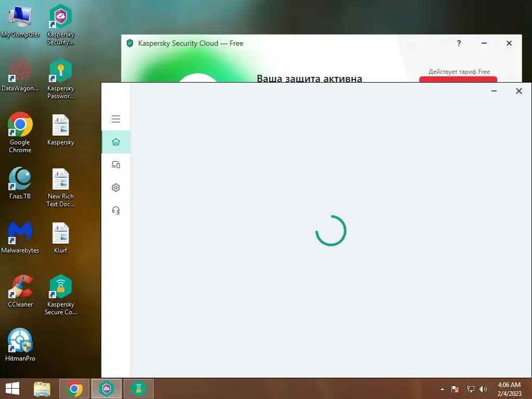532x399 pixels.
Task: Open network tray icon
Action: [470, 389]
